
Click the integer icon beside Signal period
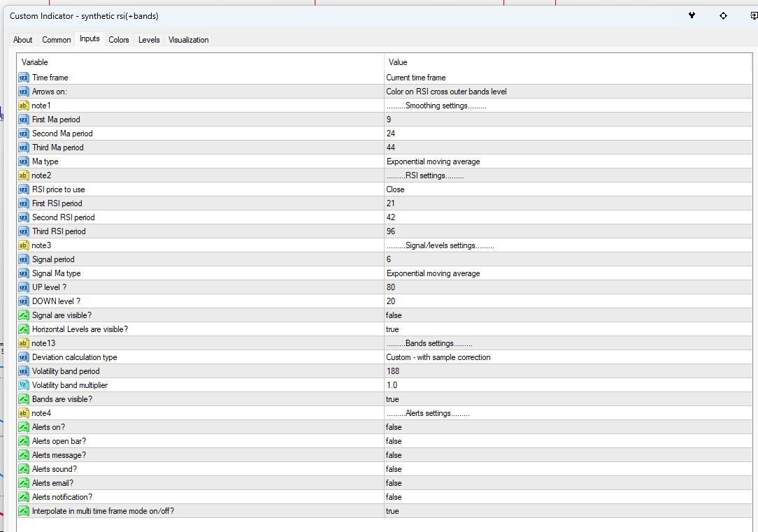tap(24, 259)
